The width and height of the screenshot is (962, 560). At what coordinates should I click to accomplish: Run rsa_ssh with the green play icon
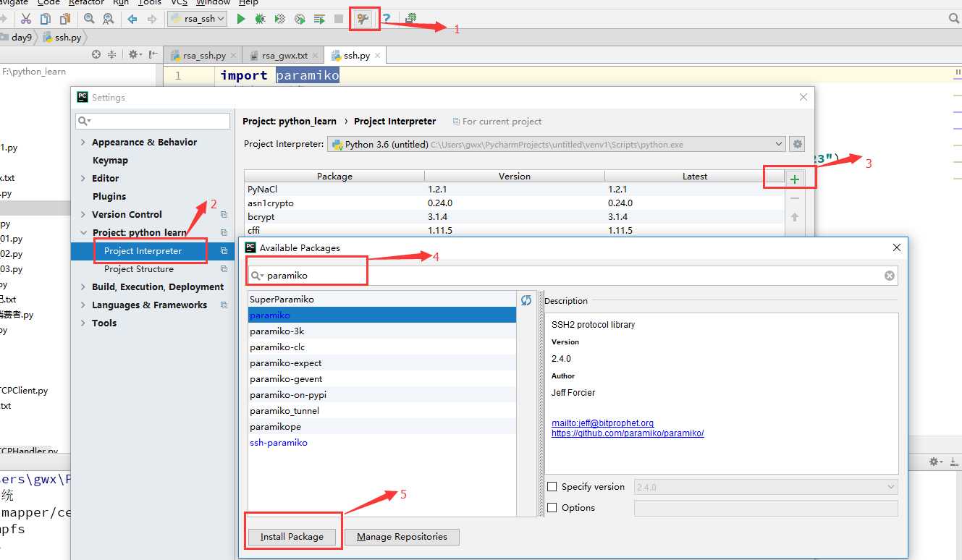pos(241,19)
